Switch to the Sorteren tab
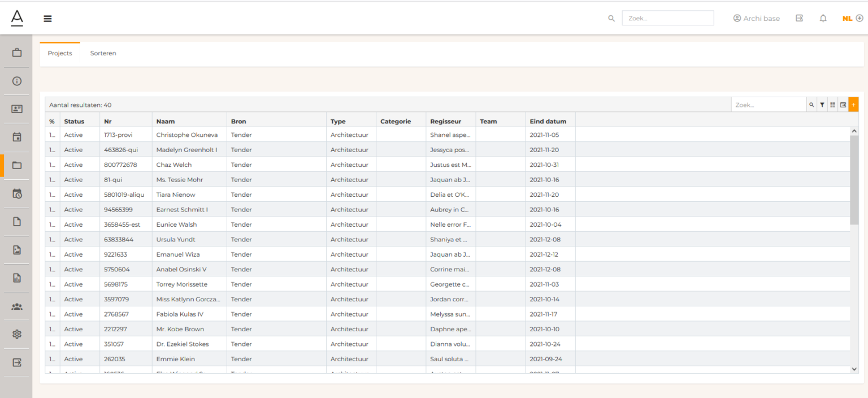Image resolution: width=868 pixels, height=398 pixels. (x=103, y=53)
